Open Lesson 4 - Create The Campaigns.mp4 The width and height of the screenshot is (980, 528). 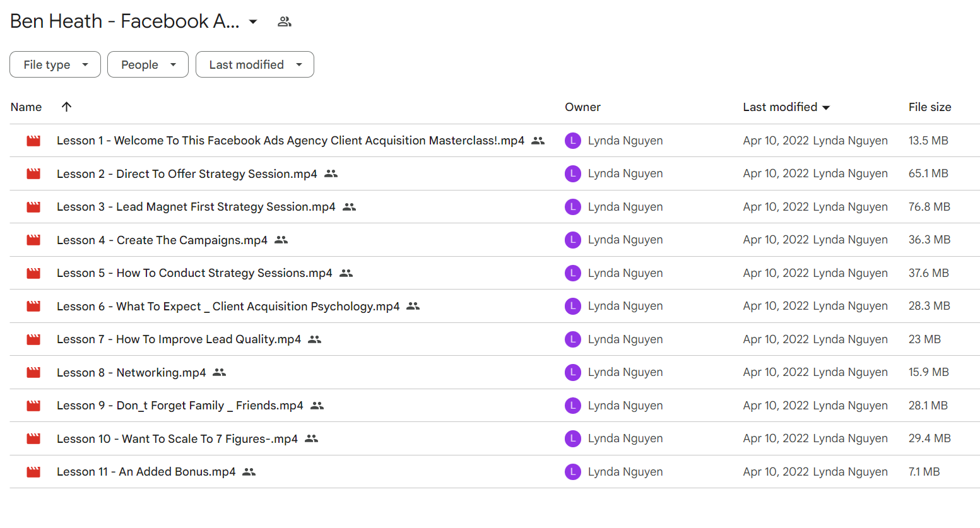tap(162, 240)
